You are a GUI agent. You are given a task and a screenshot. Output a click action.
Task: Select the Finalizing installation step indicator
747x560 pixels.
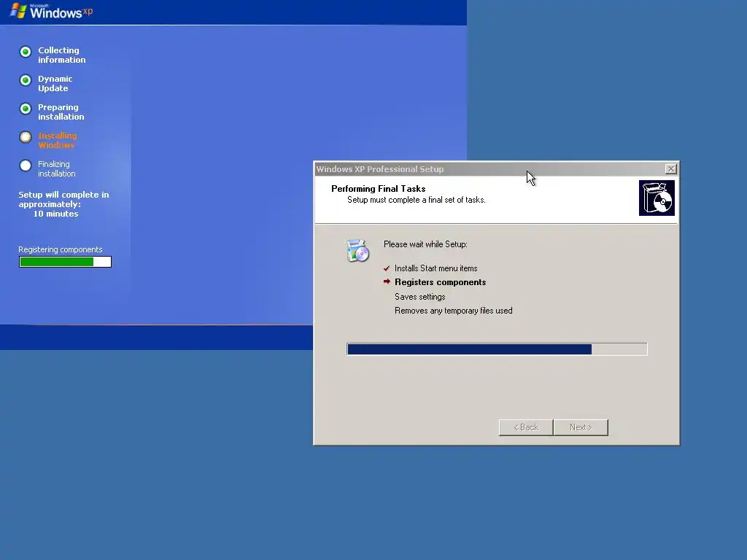(26, 166)
